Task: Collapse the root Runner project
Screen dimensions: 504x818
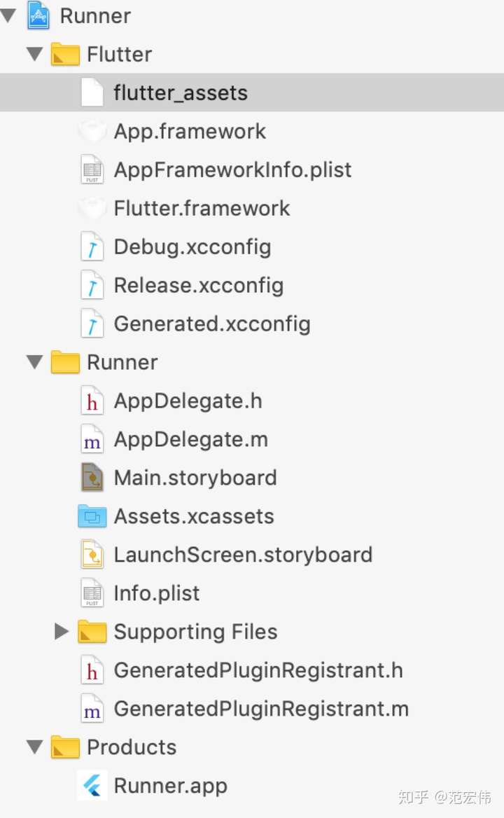Action: (8, 15)
